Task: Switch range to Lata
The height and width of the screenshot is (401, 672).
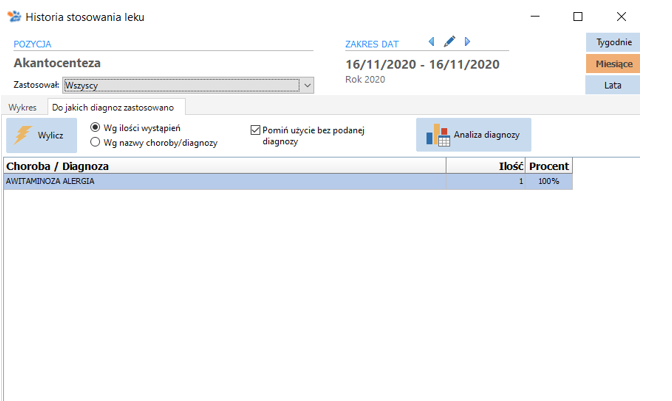Action: [x=613, y=85]
